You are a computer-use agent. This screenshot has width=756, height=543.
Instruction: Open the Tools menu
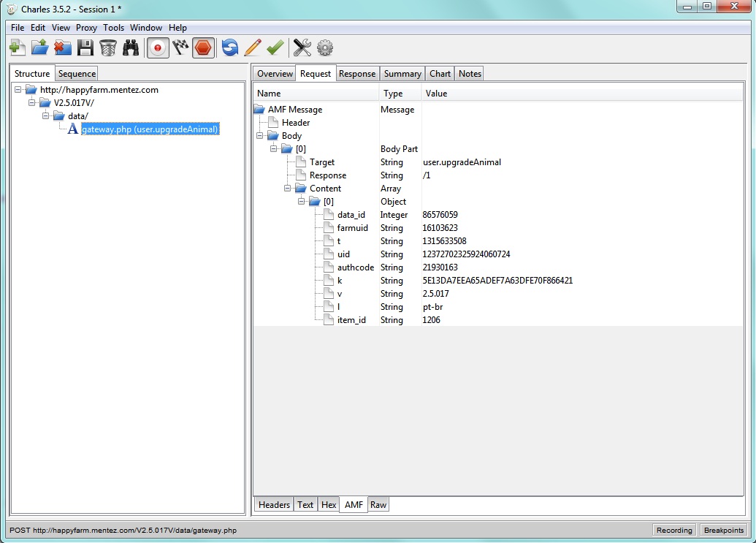coord(113,28)
